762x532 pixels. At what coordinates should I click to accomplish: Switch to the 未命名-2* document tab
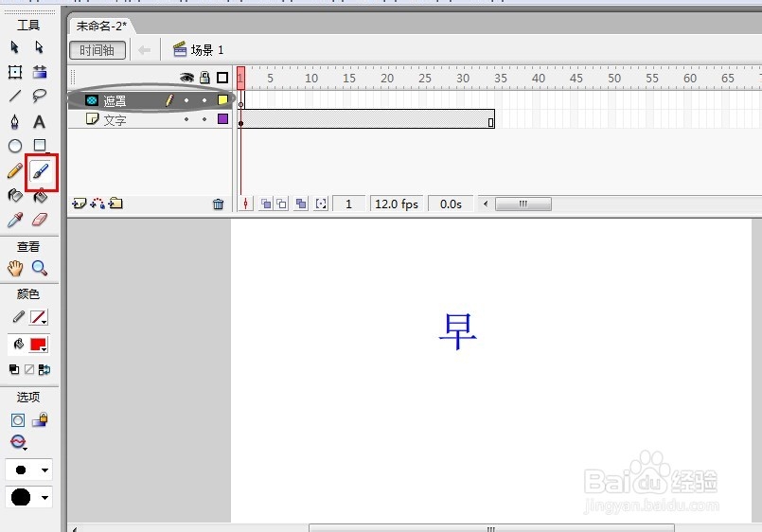101,27
